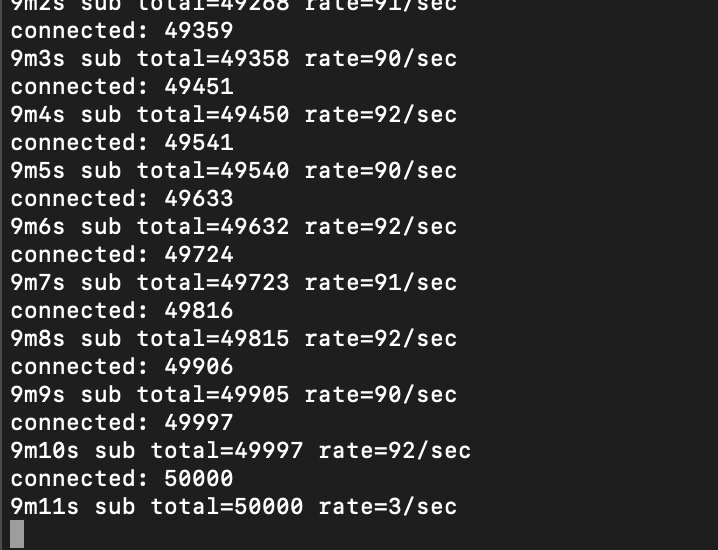Select the 9m5s sub total=49540 line

(234, 171)
